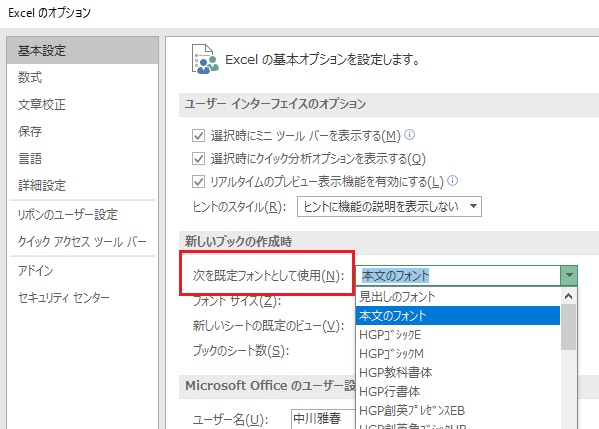Choose 見出しのフォント from font list
The height and width of the screenshot is (429, 599).
458,296
